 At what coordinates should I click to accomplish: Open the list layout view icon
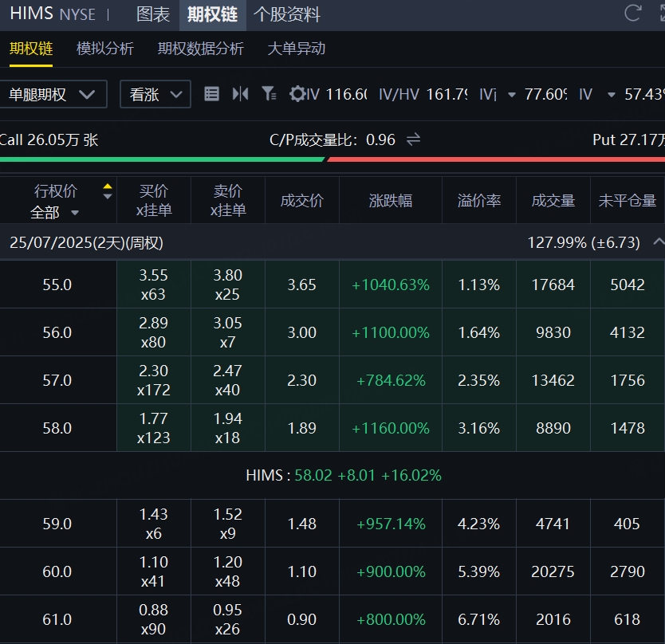211,94
